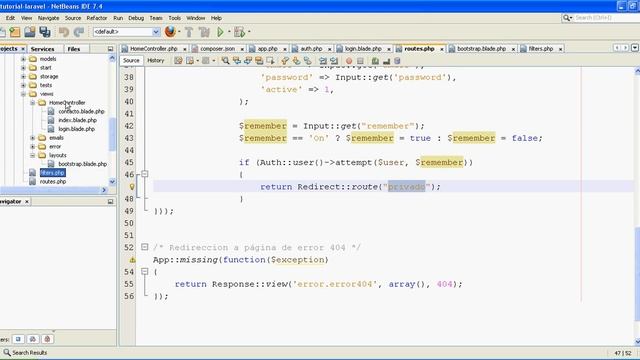Expand the emails folder

coord(32,138)
